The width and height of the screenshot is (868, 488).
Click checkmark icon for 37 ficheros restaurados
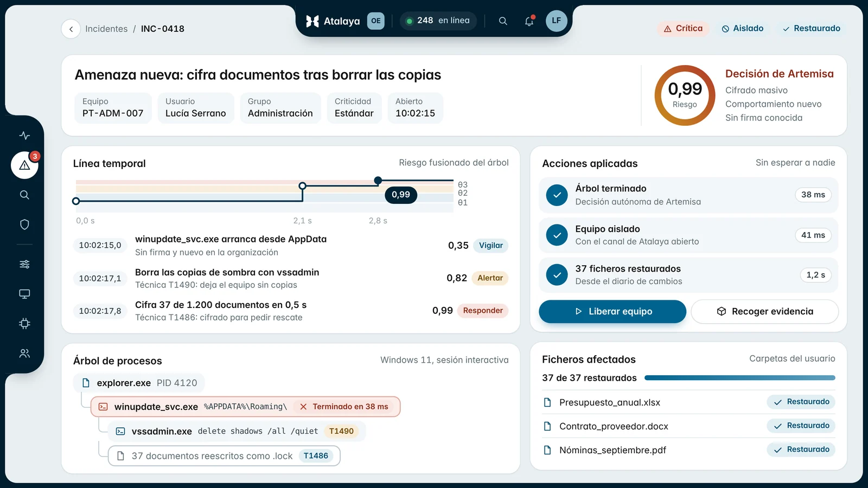tap(557, 274)
